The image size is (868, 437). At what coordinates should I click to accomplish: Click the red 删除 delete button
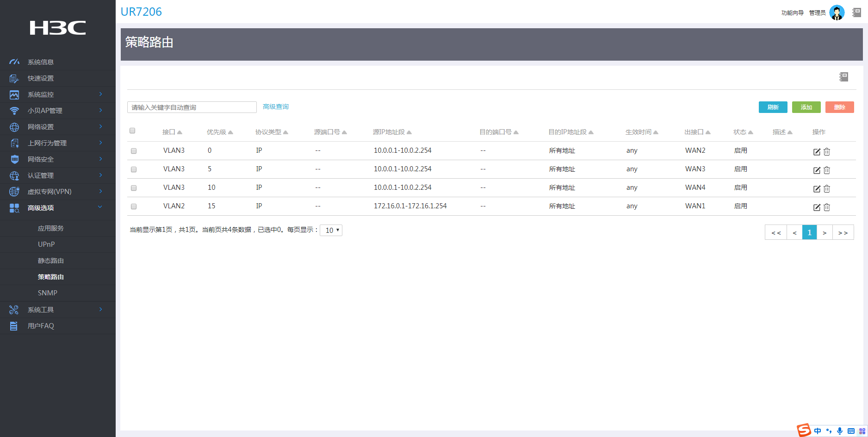(x=840, y=107)
